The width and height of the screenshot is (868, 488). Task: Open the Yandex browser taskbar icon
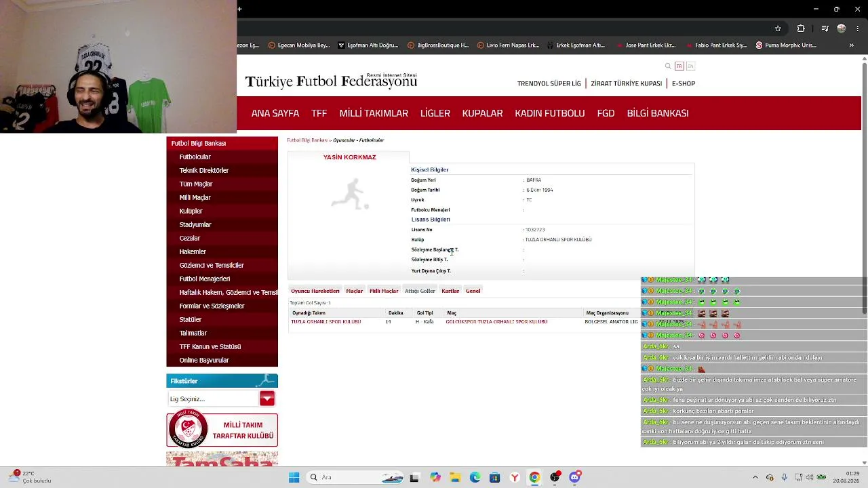pos(515,477)
